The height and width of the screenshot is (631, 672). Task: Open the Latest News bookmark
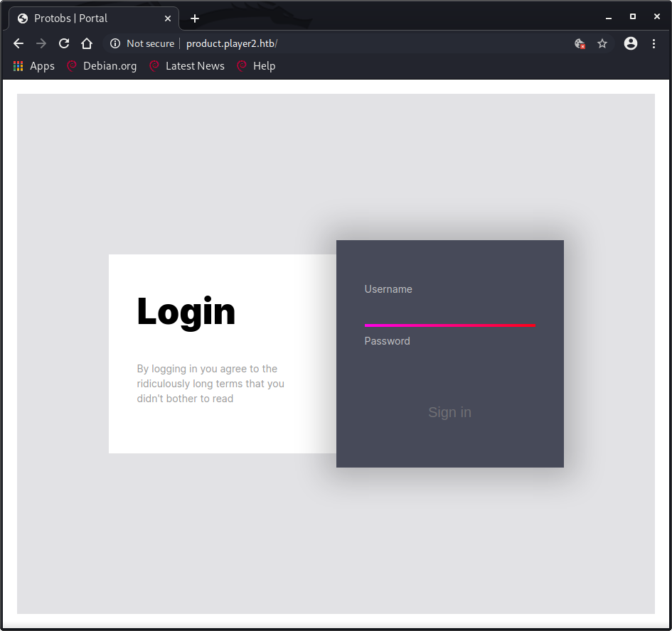coord(186,66)
